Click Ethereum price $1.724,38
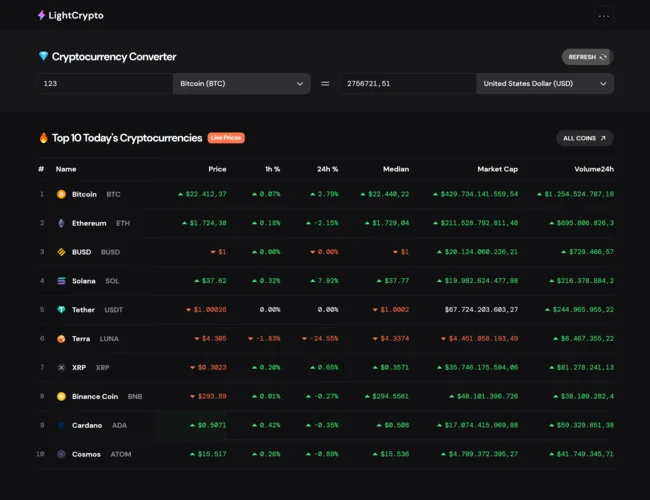This screenshot has width=650, height=500. (x=208, y=223)
